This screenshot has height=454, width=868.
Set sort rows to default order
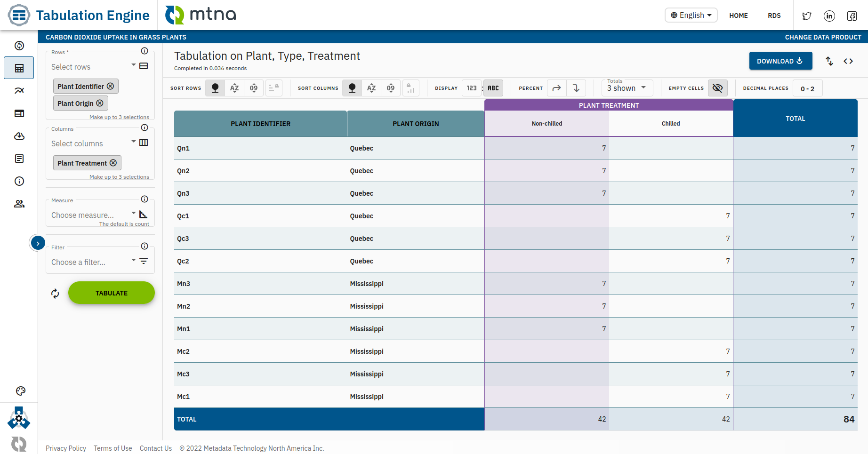coord(215,88)
